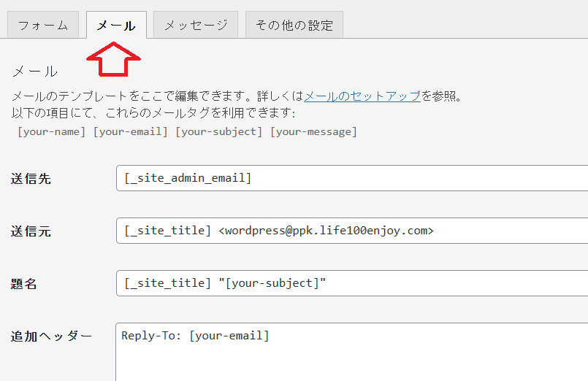Image resolution: width=588 pixels, height=381 pixels.
Task: Click the メール section heading
Action: [x=35, y=72]
